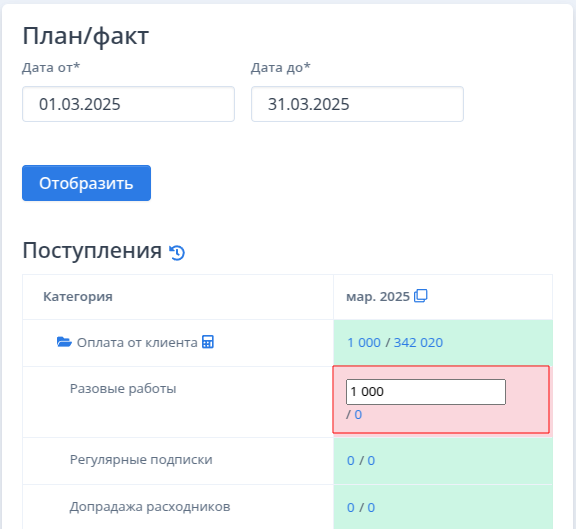Open the 342 020 fact link

[x=418, y=343]
